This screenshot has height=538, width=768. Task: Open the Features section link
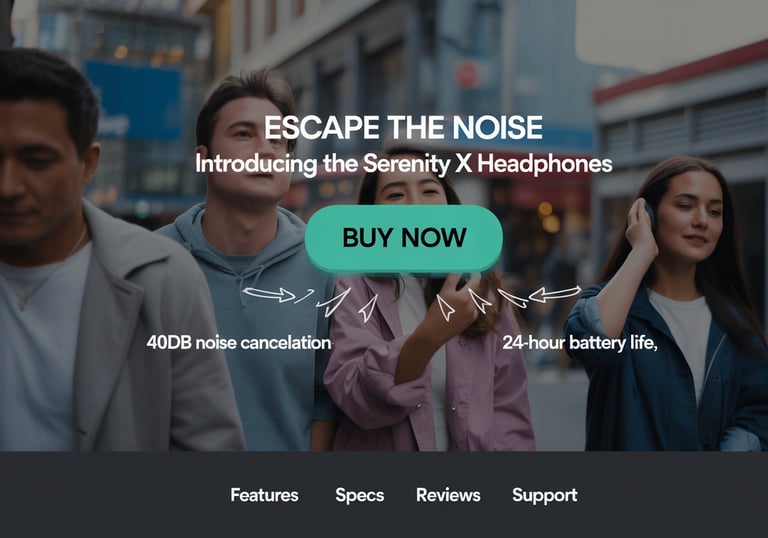pyautogui.click(x=264, y=495)
